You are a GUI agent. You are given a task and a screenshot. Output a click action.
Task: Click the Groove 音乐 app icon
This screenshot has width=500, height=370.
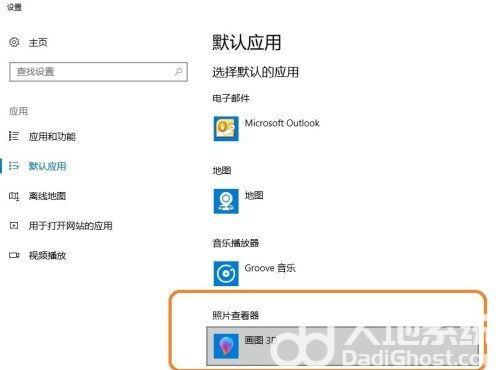click(x=226, y=274)
